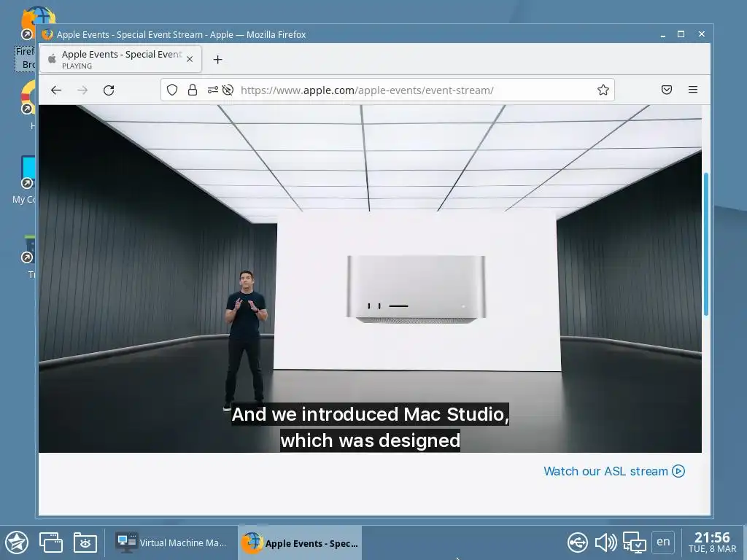Open the start menu star icon

pyautogui.click(x=17, y=542)
